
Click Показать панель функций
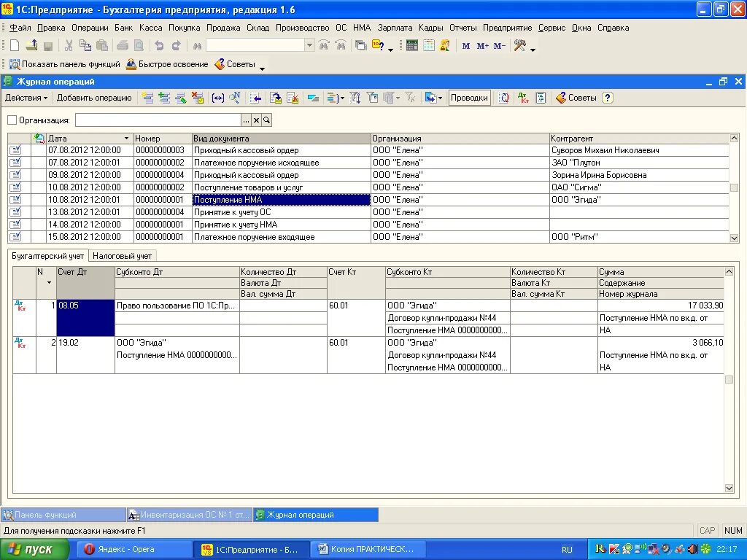65,64
